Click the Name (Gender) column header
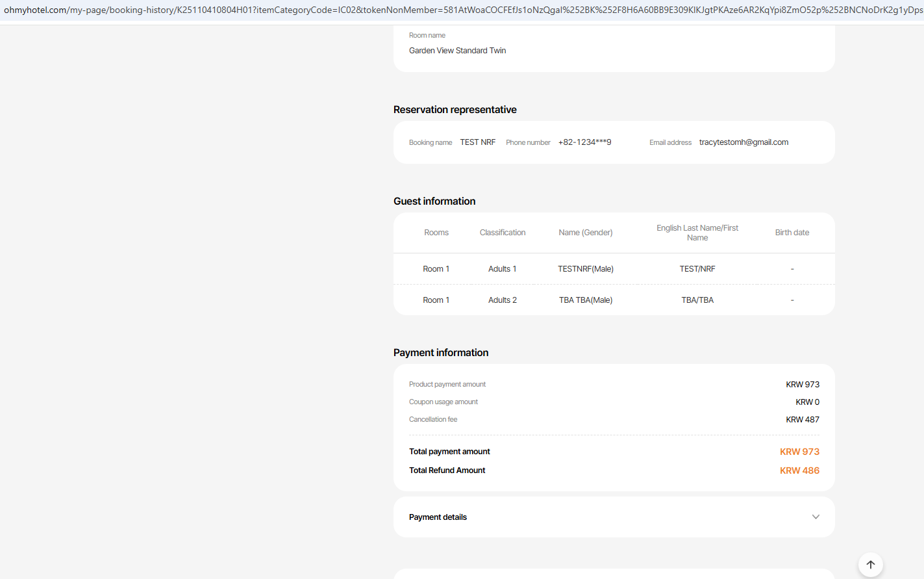 586,233
